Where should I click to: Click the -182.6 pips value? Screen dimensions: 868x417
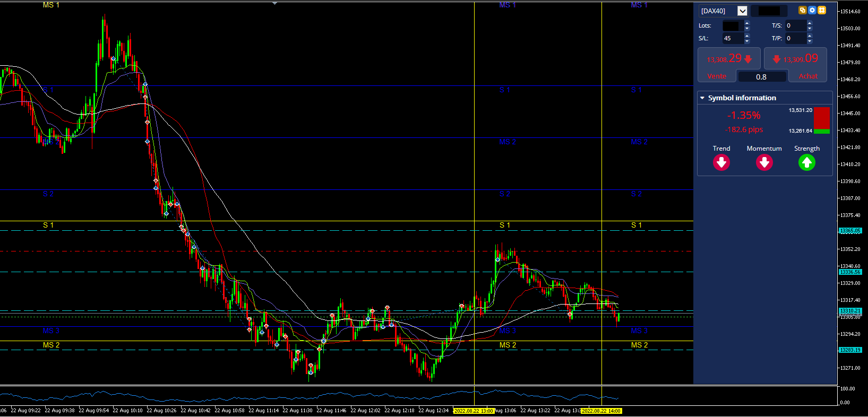(744, 129)
